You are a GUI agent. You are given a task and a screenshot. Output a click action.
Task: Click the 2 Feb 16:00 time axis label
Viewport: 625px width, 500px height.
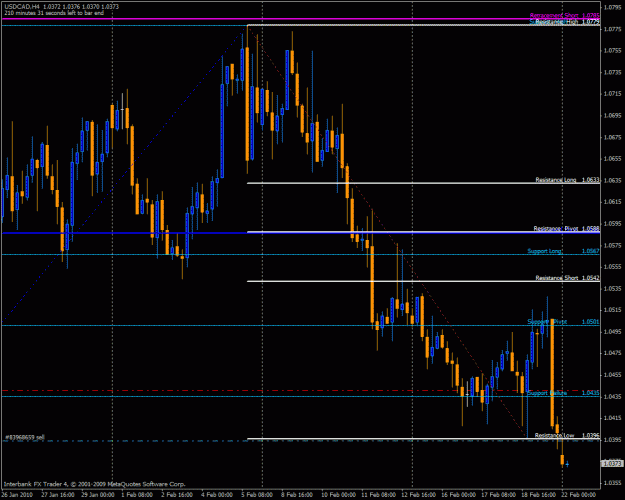[177, 494]
